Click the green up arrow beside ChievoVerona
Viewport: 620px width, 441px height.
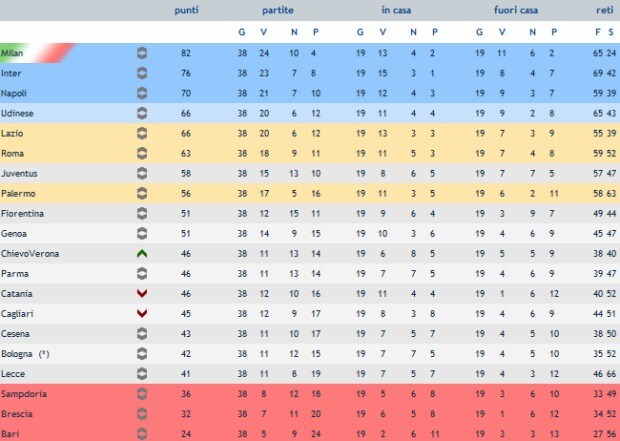pyautogui.click(x=142, y=254)
